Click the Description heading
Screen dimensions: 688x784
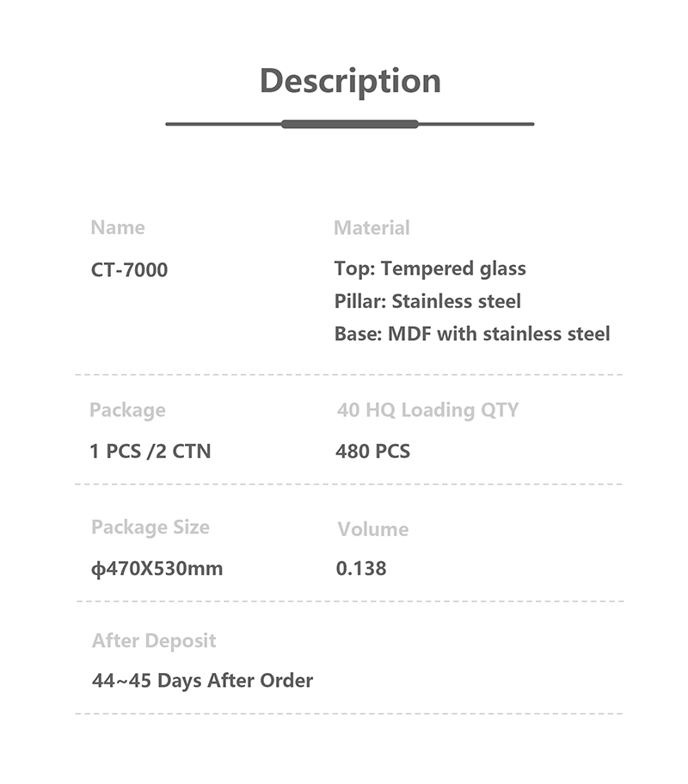pos(350,81)
